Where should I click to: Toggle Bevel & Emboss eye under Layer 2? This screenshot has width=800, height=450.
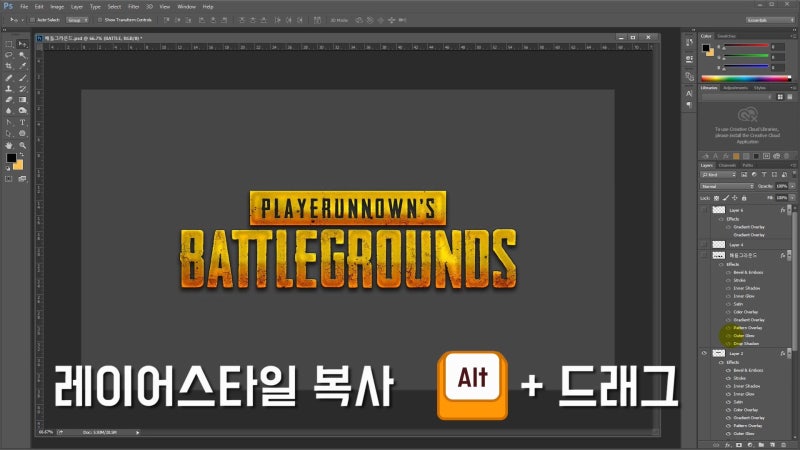click(728, 370)
